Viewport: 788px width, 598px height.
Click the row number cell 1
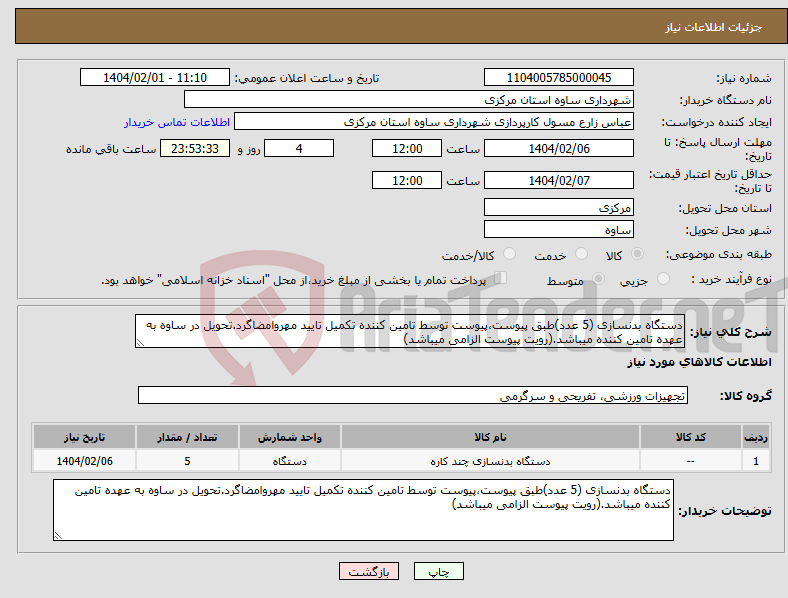click(x=756, y=461)
